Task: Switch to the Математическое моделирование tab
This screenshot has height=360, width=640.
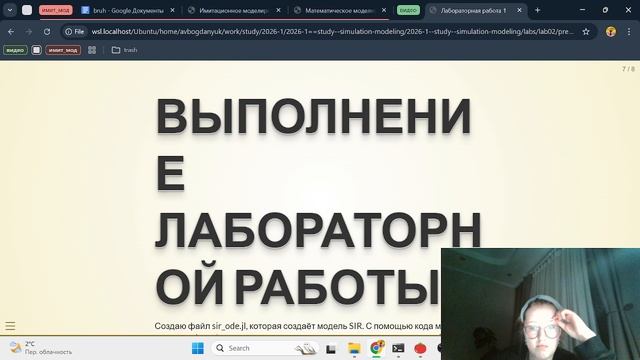Action: (339, 11)
